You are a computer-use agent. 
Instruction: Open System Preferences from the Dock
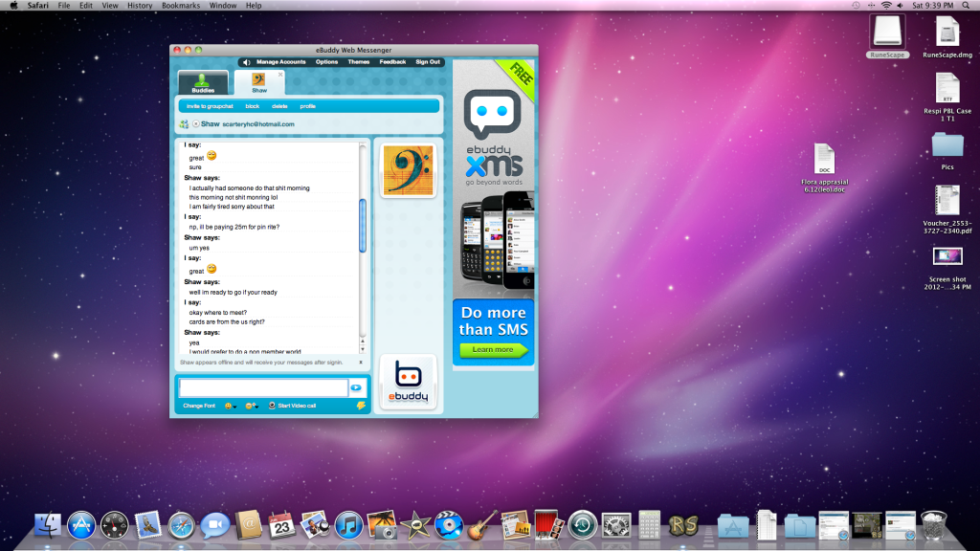coord(616,525)
